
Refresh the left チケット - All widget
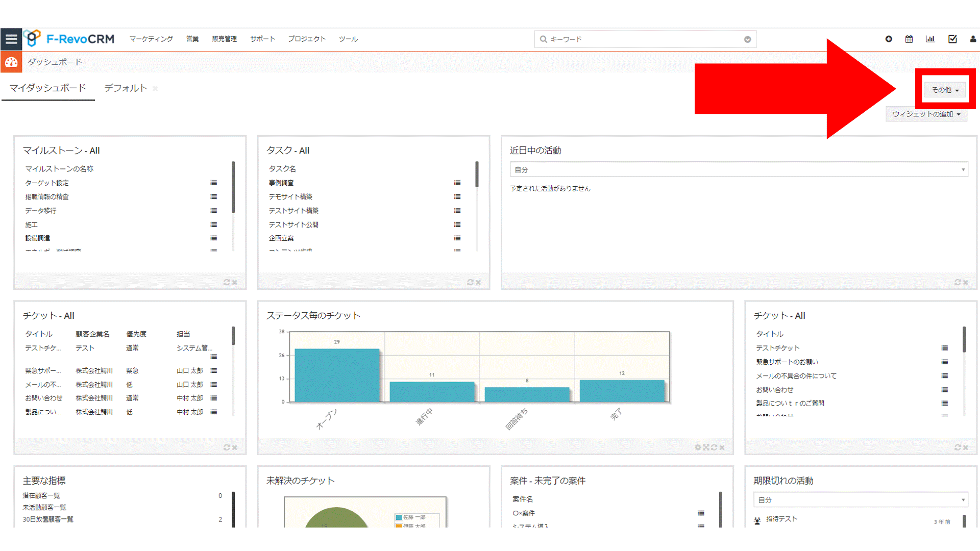click(x=227, y=447)
